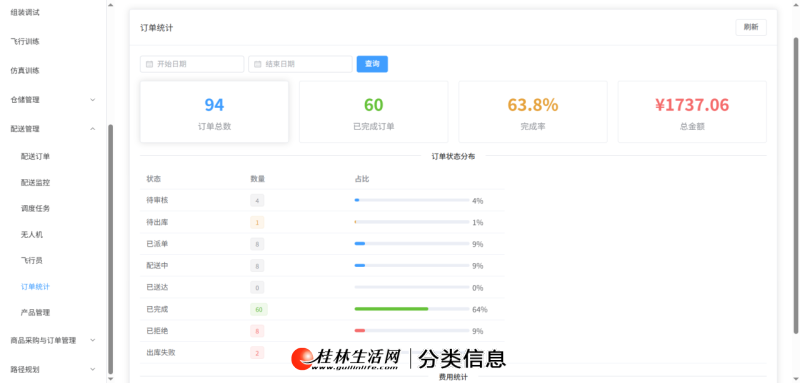This screenshot has height=383, width=800.
Task: Click the red count badge 2 for 出库失败
Action: 257,352
